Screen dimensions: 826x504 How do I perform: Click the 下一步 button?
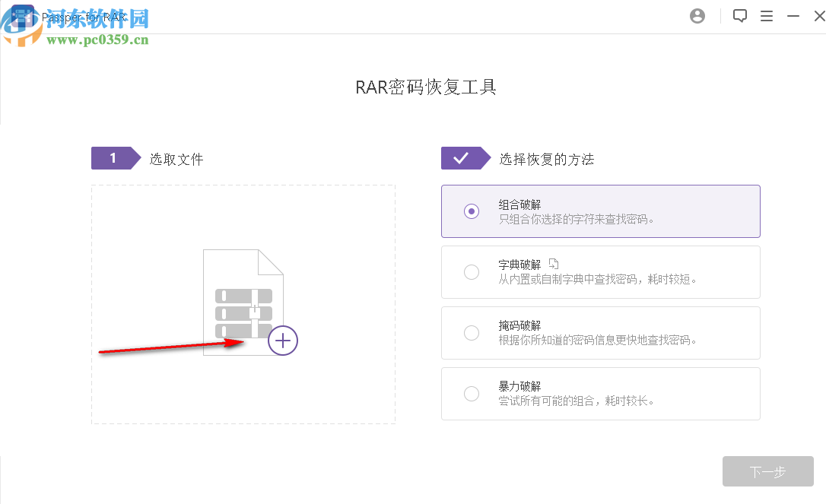(767, 471)
